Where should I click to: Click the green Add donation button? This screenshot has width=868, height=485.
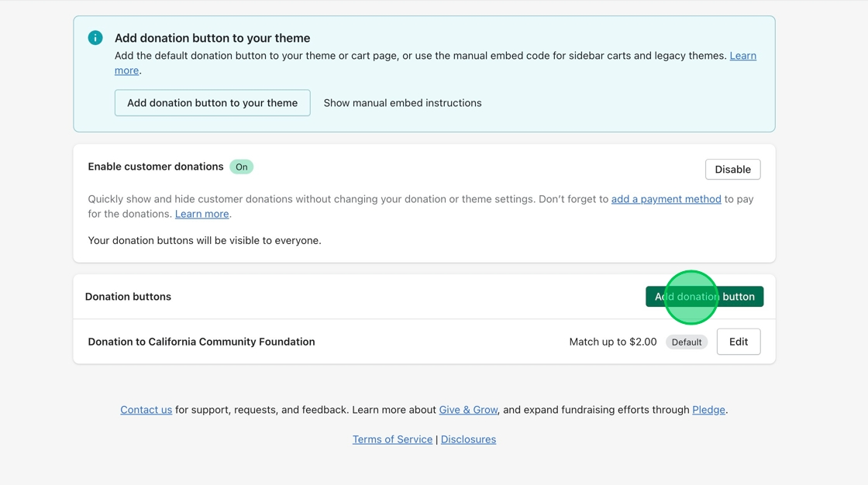[x=704, y=296]
